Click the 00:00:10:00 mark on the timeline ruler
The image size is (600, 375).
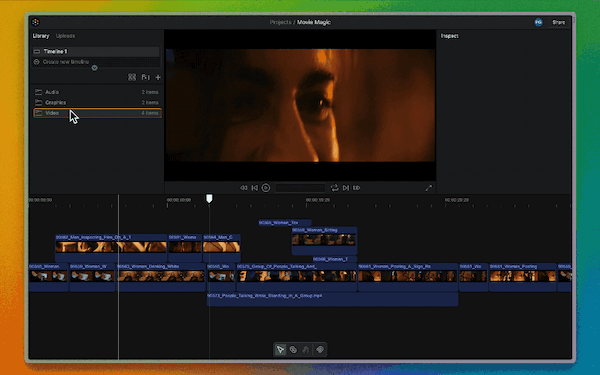pyautogui.click(x=179, y=200)
